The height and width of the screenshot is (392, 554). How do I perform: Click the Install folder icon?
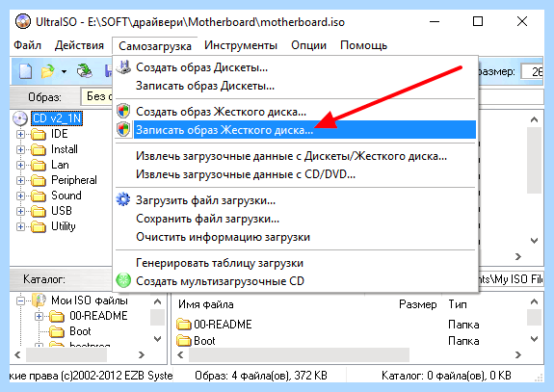[x=39, y=149]
